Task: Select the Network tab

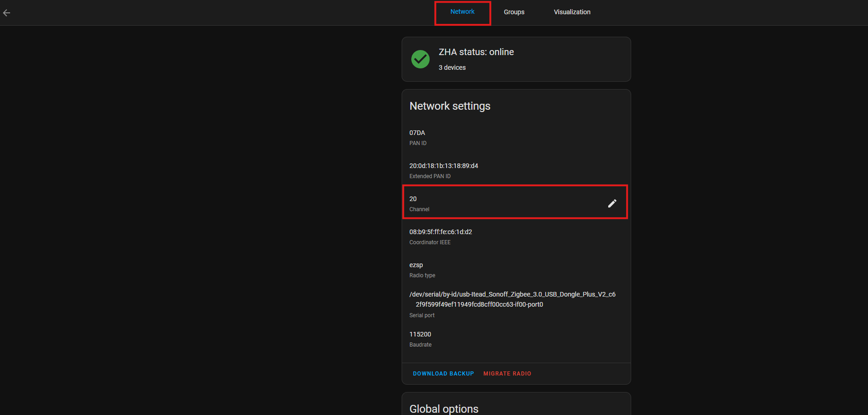Action: [x=462, y=11]
